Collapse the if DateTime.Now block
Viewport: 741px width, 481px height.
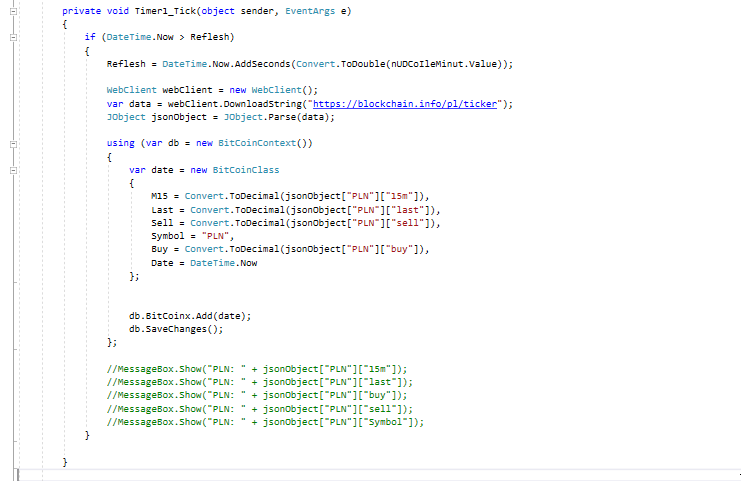pyautogui.click(x=13, y=37)
